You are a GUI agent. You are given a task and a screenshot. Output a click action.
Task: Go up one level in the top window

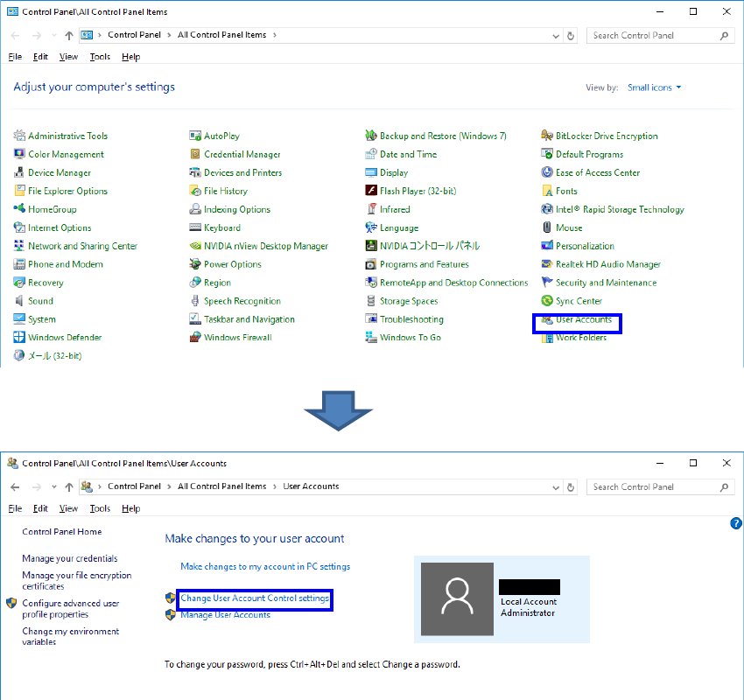point(69,36)
